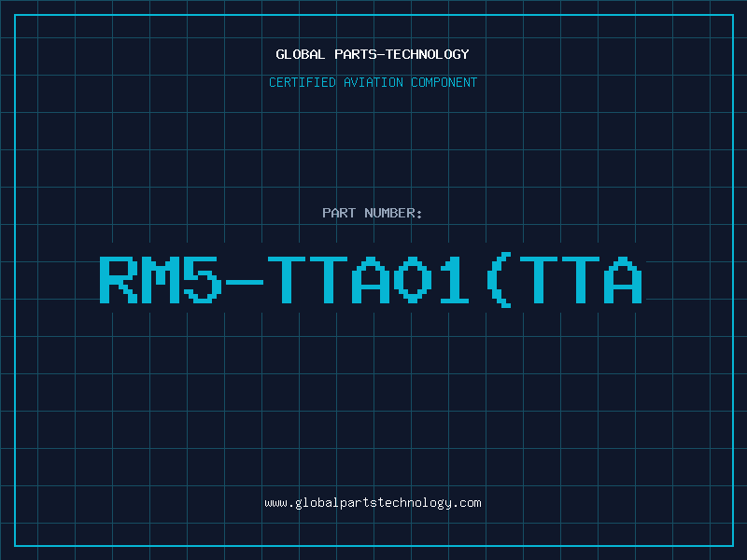
Task: Click the PART NUMBER: label
Action: click(x=372, y=213)
